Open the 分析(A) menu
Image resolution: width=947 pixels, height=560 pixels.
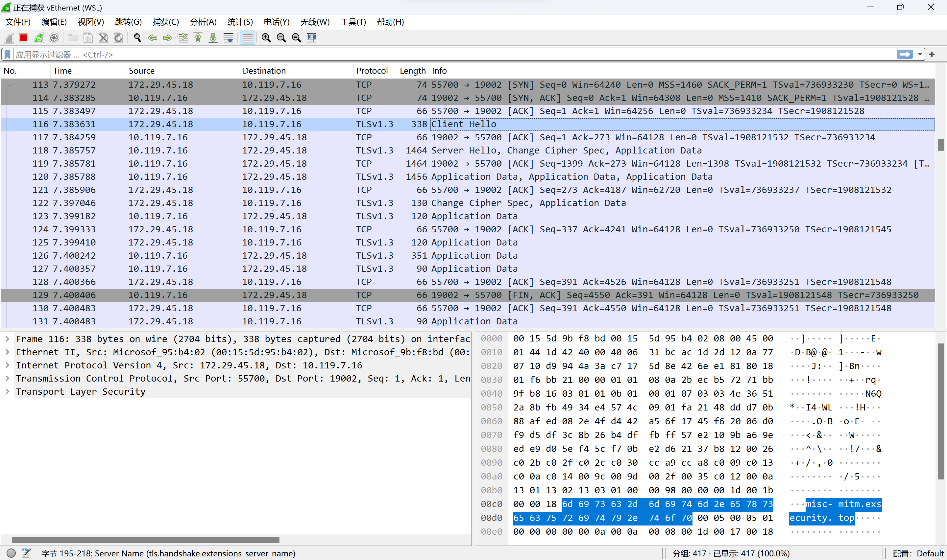(203, 22)
